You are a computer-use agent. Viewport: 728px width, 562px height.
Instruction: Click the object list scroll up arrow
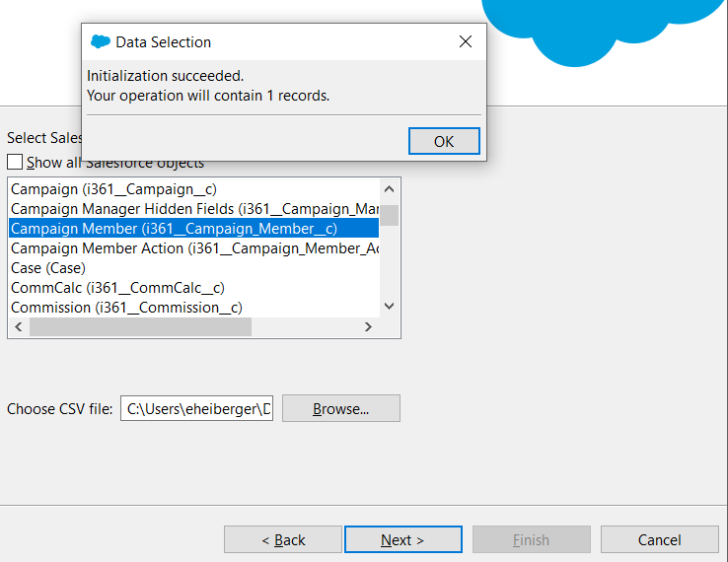coord(389,189)
